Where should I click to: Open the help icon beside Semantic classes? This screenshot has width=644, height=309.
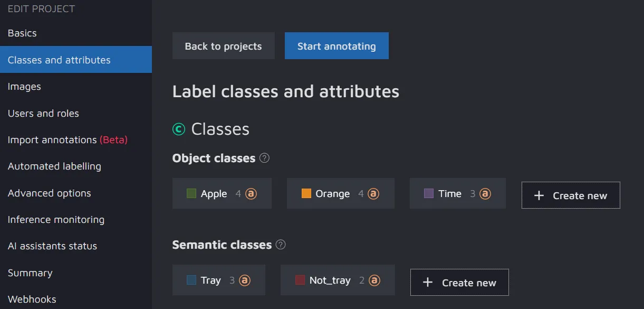point(281,245)
